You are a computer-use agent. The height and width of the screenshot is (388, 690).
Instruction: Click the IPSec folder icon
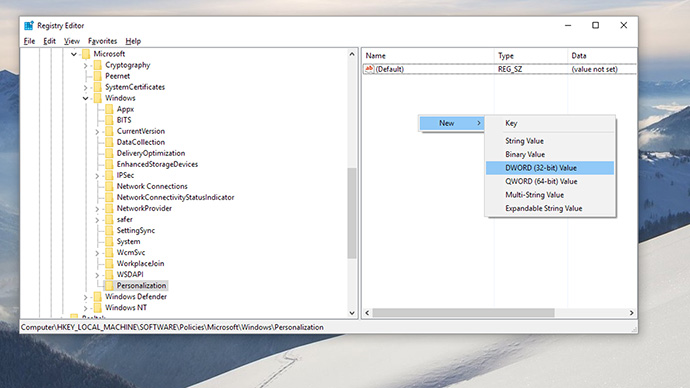pyautogui.click(x=110, y=175)
